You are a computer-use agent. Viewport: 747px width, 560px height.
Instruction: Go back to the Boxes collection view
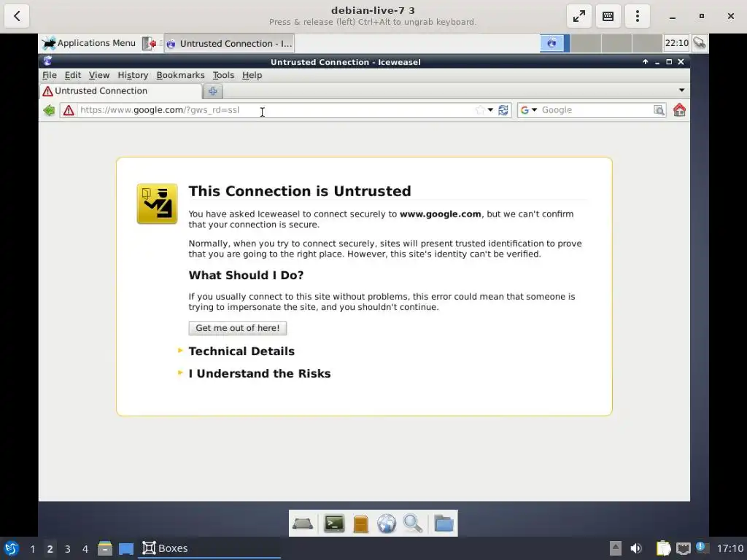pyautogui.click(x=17, y=17)
